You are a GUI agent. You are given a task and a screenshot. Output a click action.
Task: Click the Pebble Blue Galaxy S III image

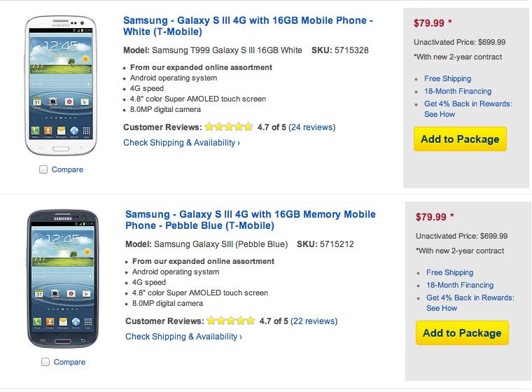61,279
